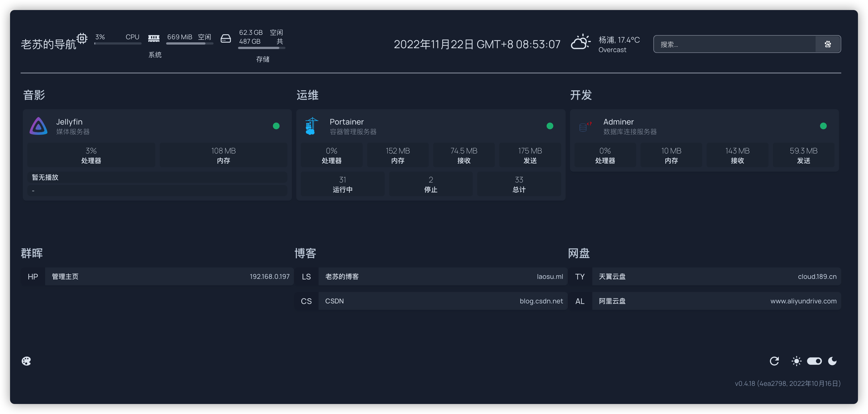Click the disk storage drive icon
868x414 pixels.
pyautogui.click(x=226, y=38)
